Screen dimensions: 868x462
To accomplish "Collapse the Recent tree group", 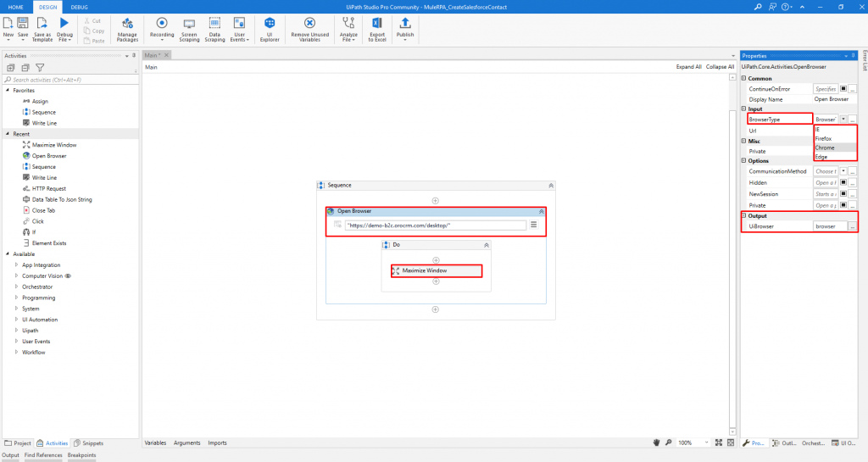I will point(8,133).
